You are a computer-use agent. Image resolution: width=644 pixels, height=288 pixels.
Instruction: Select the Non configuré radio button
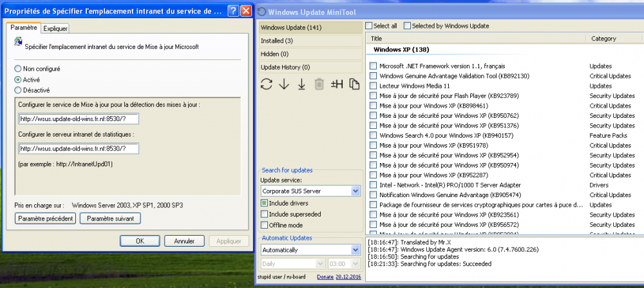pyautogui.click(x=17, y=69)
